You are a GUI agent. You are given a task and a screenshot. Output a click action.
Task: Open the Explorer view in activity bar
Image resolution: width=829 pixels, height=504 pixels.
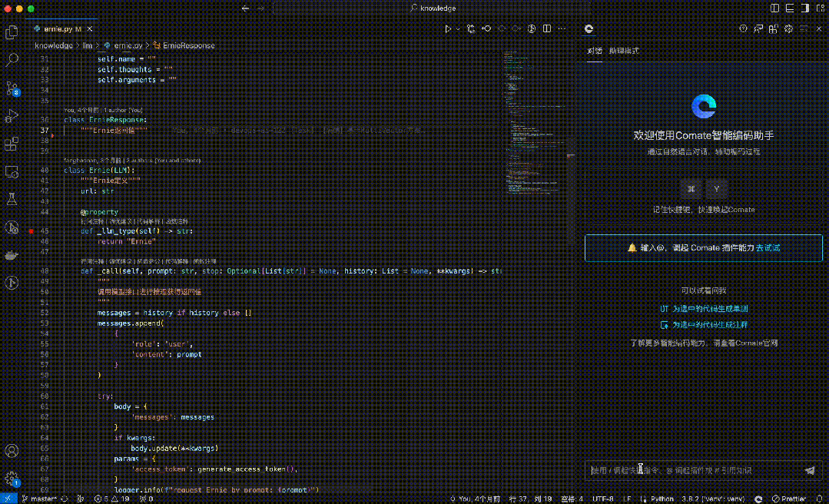coord(12,32)
